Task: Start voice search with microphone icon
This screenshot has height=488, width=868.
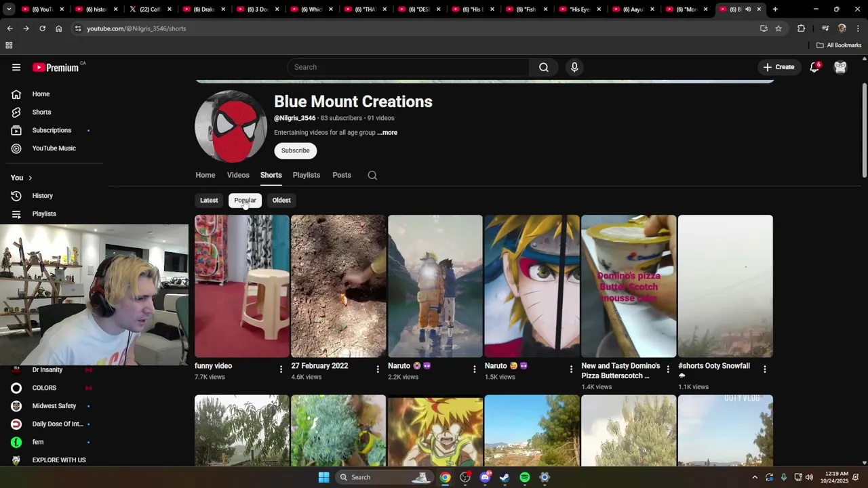Action: (x=574, y=67)
